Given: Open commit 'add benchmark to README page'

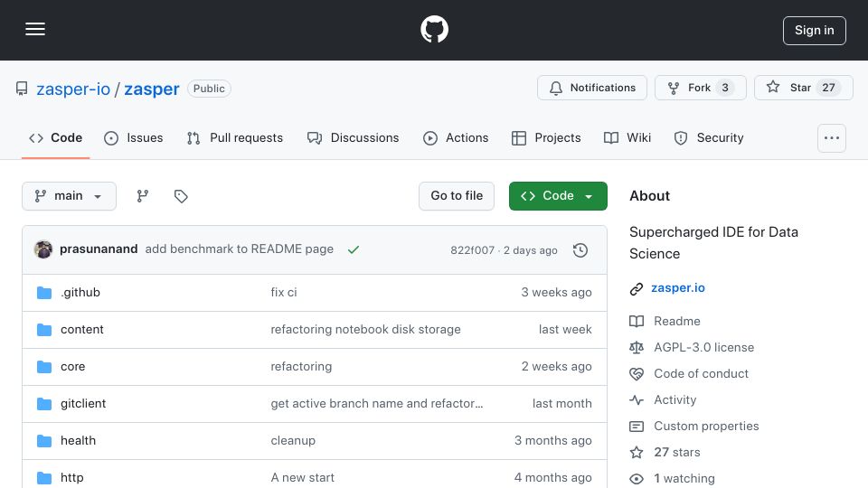Looking at the screenshot, I should click(x=239, y=249).
